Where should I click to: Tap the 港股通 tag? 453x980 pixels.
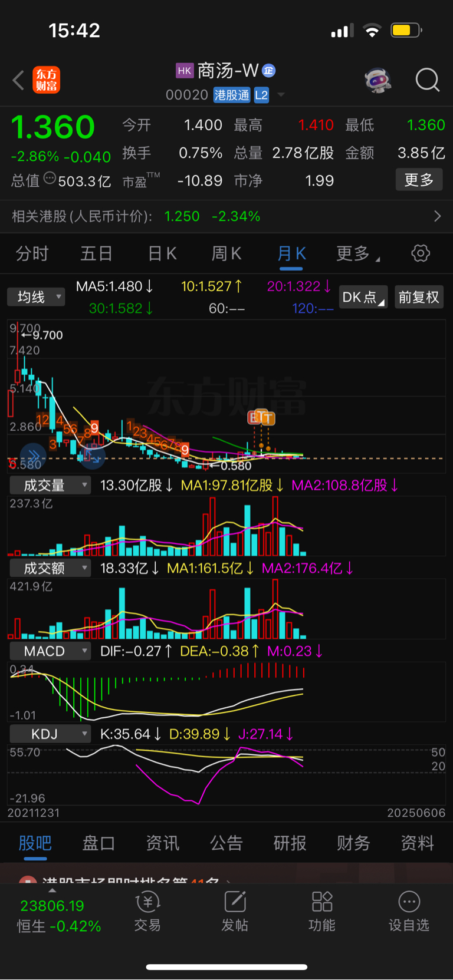pyautogui.click(x=232, y=95)
